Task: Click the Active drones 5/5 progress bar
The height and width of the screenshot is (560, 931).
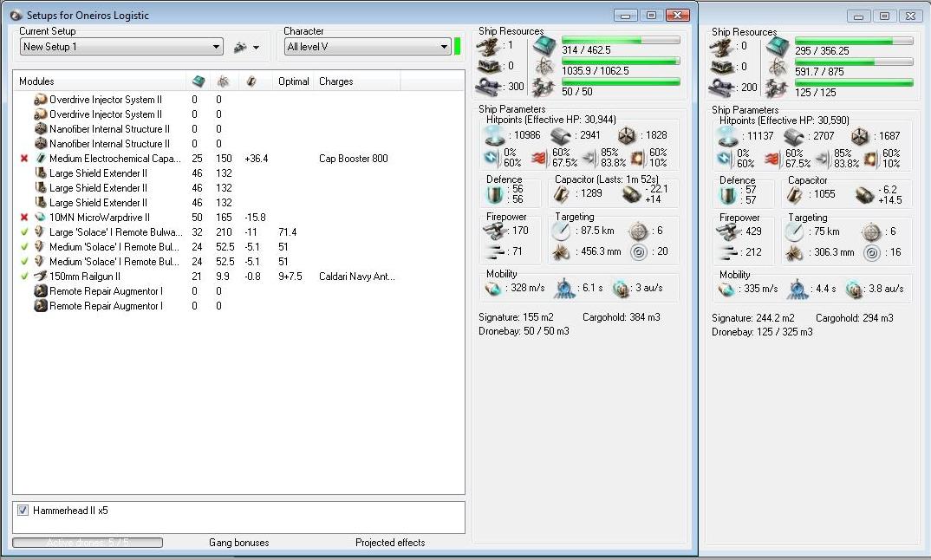Action: click(88, 542)
